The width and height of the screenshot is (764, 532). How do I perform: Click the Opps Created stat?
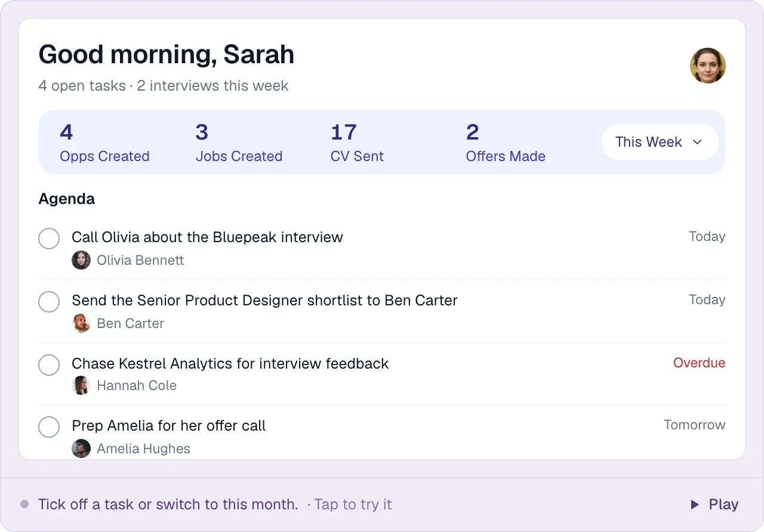[x=104, y=143]
